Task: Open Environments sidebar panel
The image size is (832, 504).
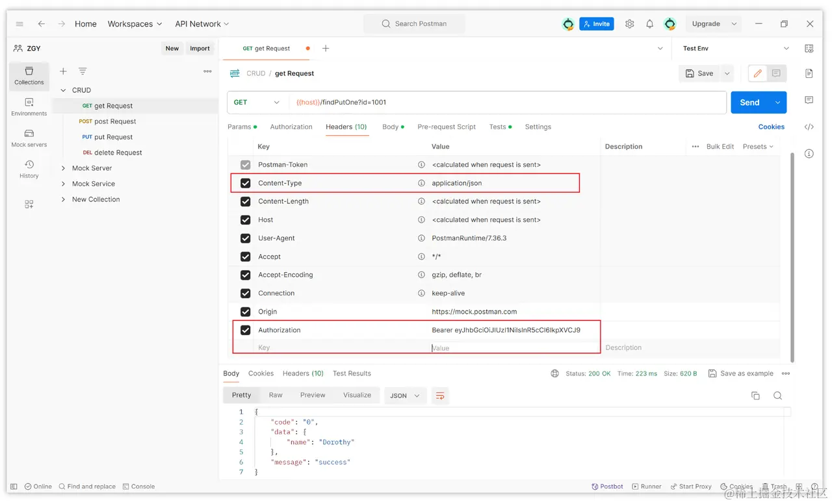Action: (29, 107)
